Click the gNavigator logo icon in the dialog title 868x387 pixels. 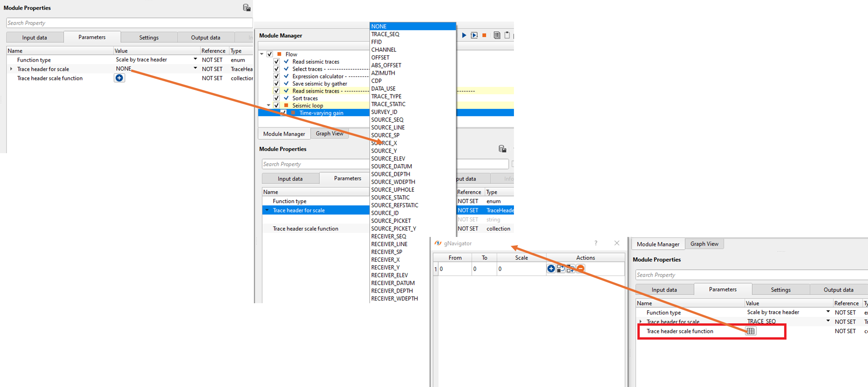pyautogui.click(x=438, y=243)
